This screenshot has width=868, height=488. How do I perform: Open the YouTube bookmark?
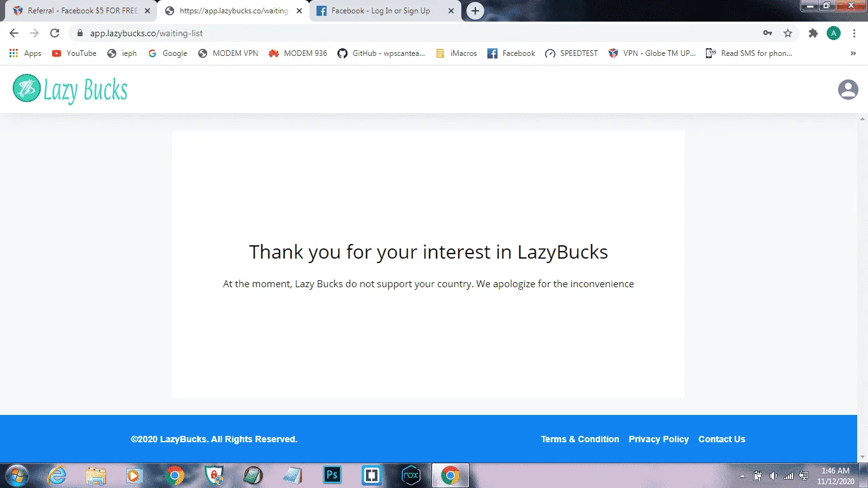[74, 53]
